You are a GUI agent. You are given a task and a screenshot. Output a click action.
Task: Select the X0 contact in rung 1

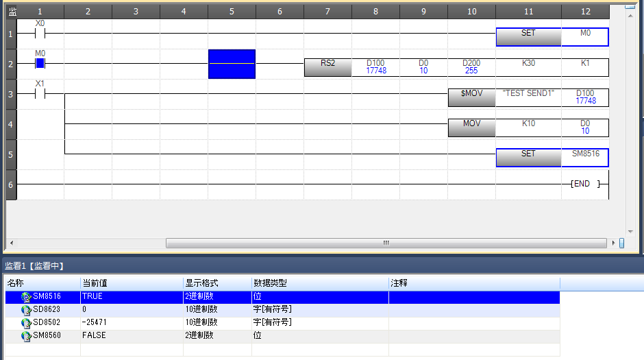(40, 33)
